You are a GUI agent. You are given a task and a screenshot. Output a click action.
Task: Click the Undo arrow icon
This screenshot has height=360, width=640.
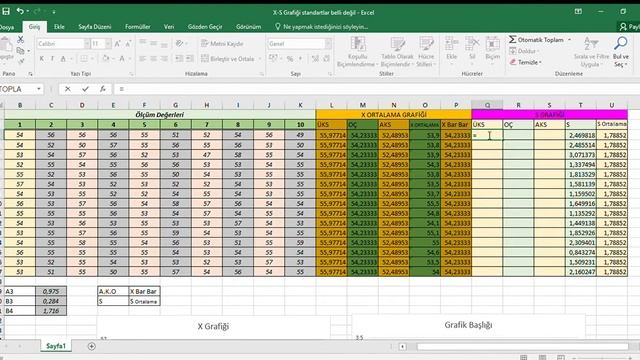(x=20, y=11)
